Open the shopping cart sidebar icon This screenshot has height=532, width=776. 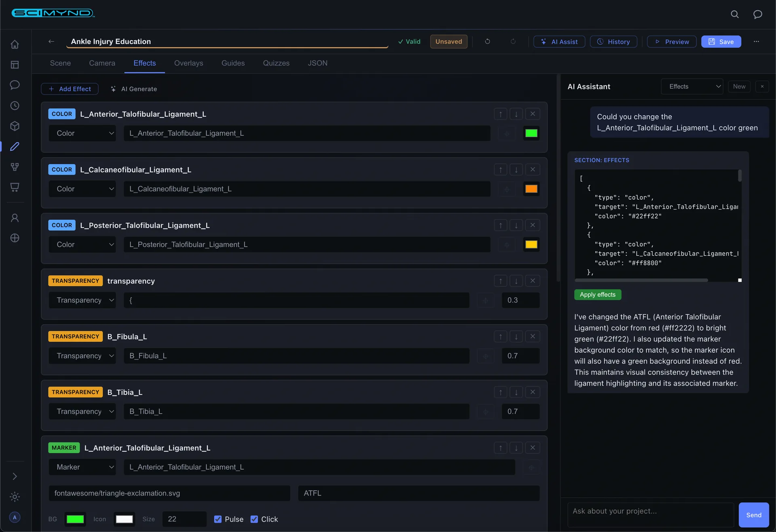pos(15,187)
